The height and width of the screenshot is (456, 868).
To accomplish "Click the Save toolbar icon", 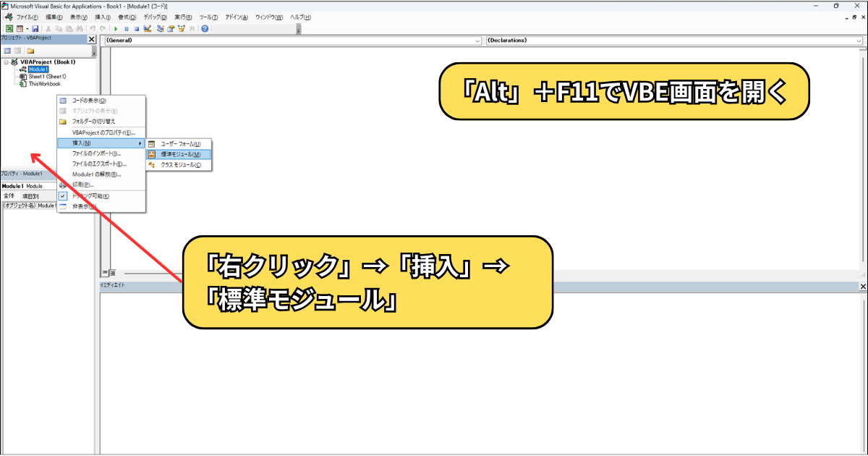I will (35, 29).
